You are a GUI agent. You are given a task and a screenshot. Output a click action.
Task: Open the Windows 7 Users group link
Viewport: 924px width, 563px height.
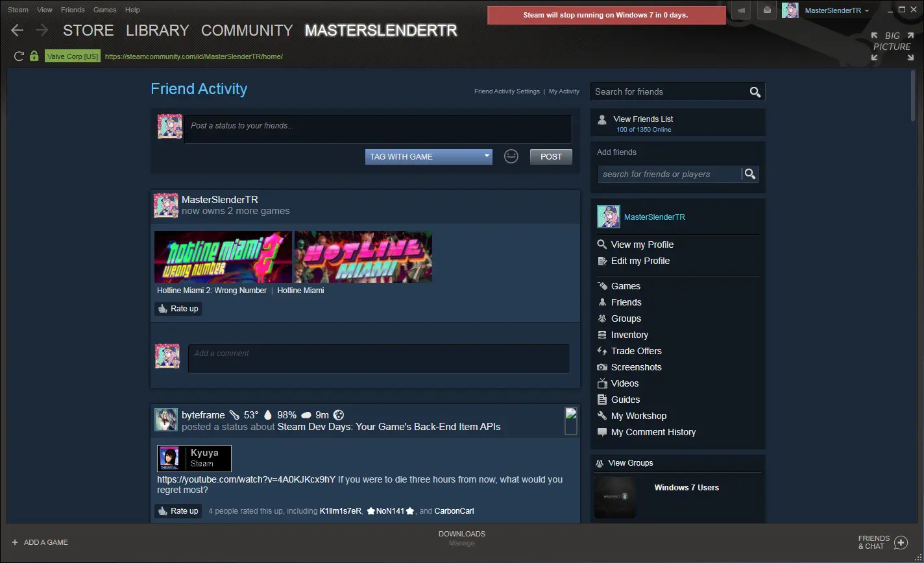click(687, 488)
